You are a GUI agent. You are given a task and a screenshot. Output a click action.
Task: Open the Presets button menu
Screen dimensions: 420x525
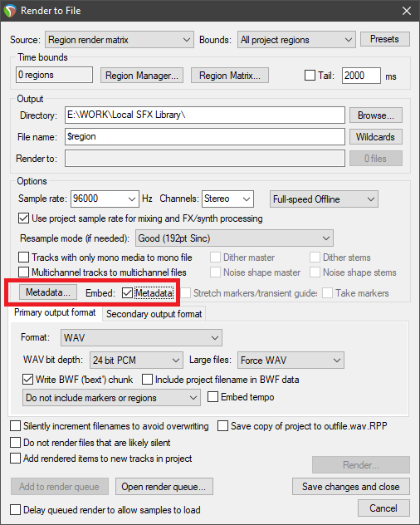coord(385,39)
